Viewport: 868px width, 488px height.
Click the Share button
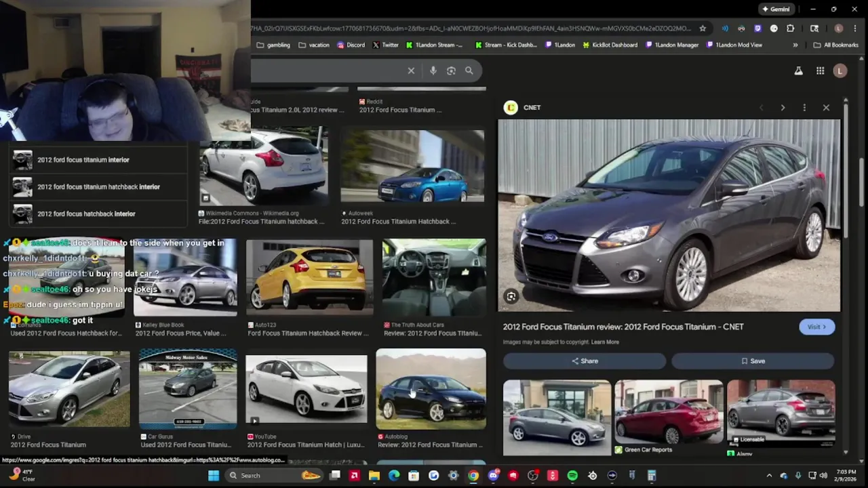coord(585,361)
